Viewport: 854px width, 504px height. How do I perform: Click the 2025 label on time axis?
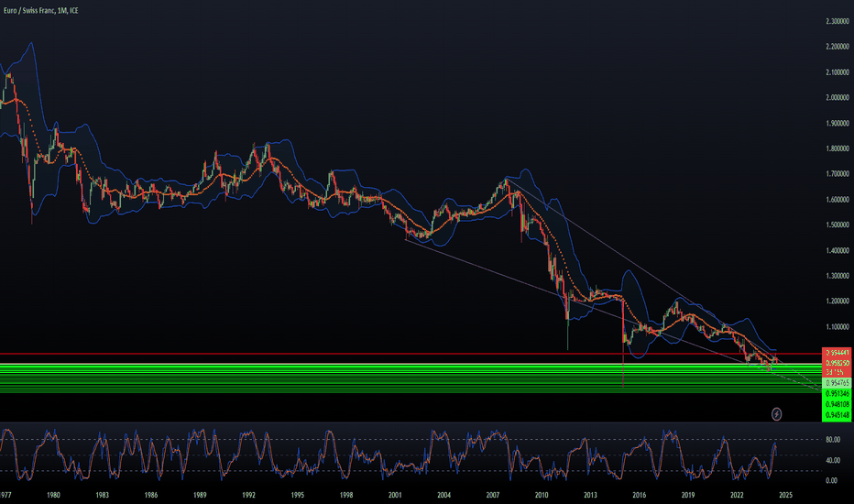[x=785, y=495]
